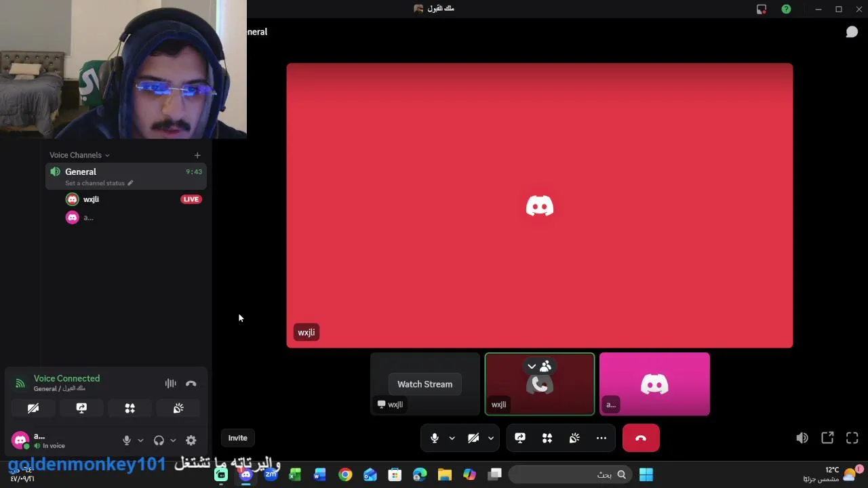Open Zoom in the taskbar
This screenshot has width=868, height=488.
coord(271,475)
